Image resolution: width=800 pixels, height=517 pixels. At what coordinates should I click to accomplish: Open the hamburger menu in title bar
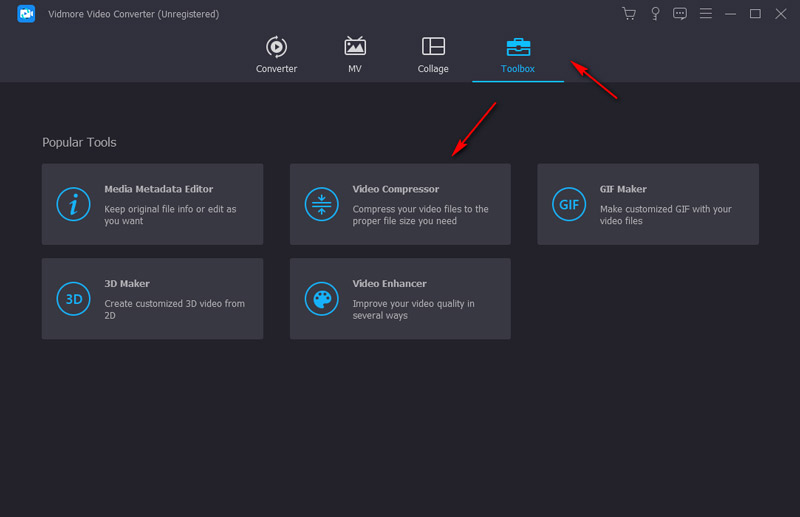(x=706, y=14)
